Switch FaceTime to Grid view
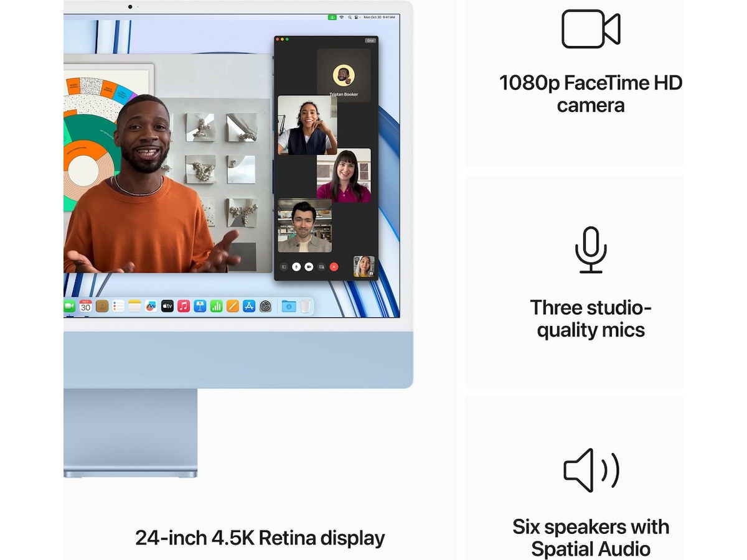The image size is (747, 560). [370, 40]
